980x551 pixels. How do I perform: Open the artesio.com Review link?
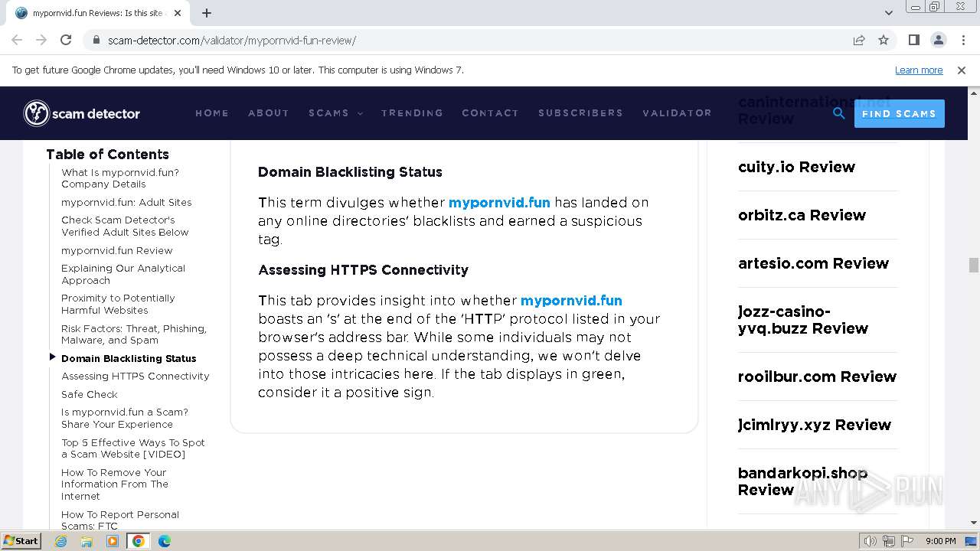[x=813, y=263]
